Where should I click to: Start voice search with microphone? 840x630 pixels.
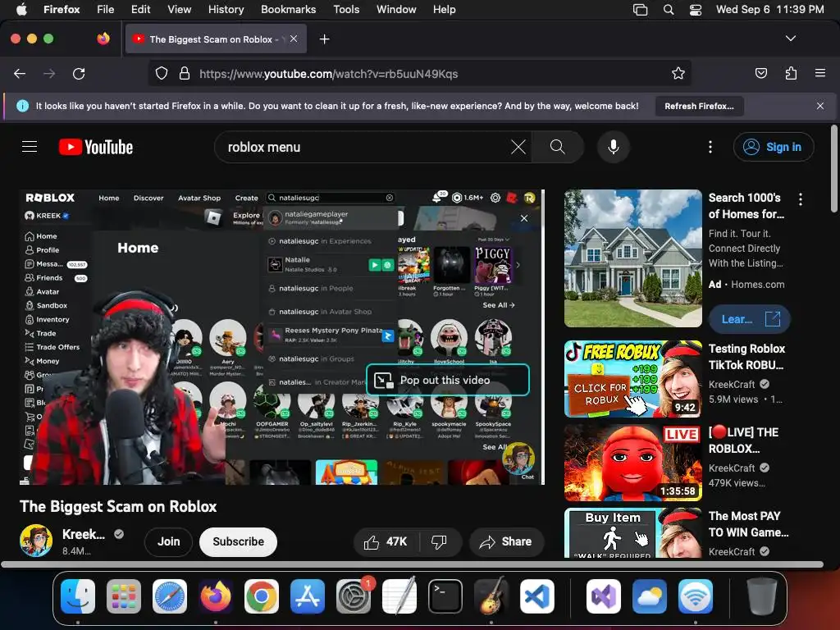[614, 147]
